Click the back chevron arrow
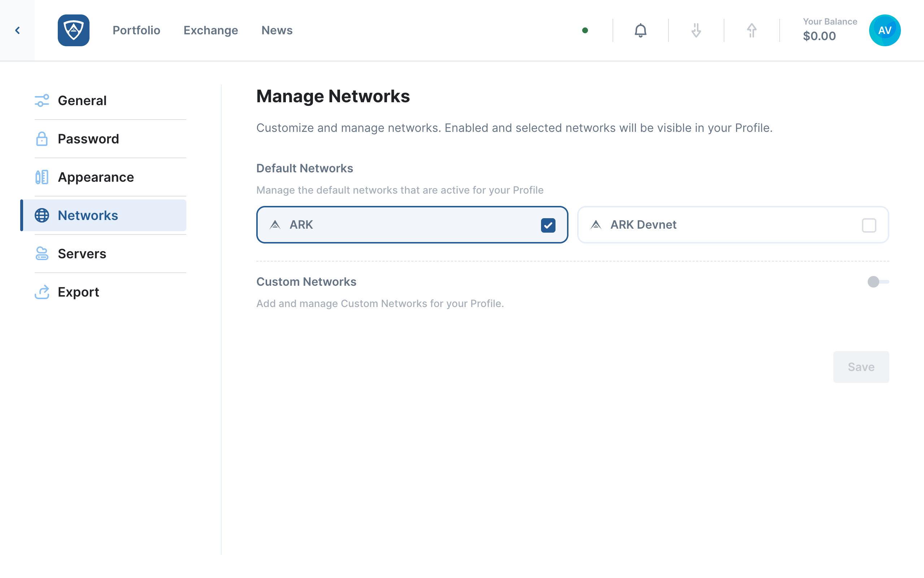 pos(17,30)
